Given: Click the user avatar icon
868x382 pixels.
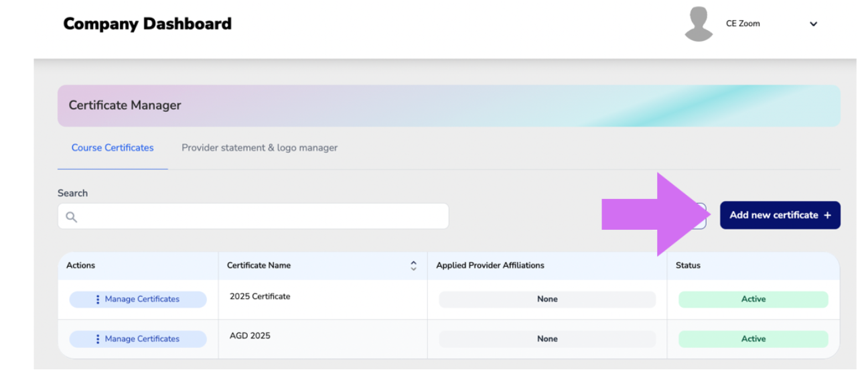Looking at the screenshot, I should (x=699, y=24).
